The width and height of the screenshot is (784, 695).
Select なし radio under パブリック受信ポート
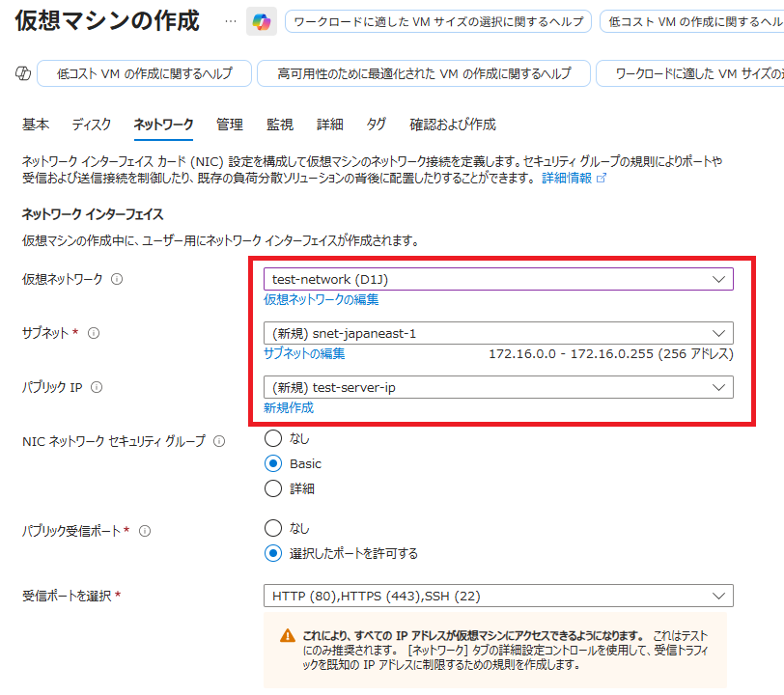coord(273,528)
